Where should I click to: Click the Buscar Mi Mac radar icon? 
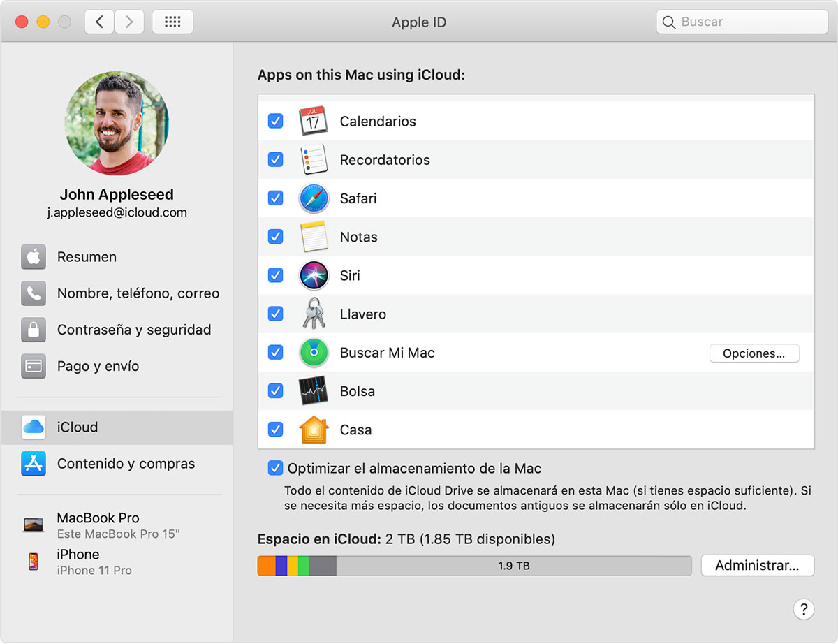pos(314,353)
